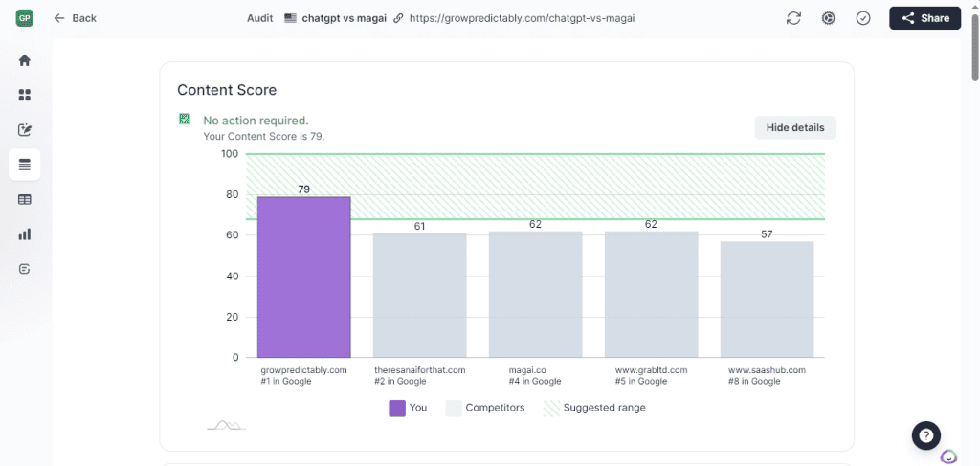Click the 'Audit' label in header
The width and height of the screenshot is (980, 466).
(x=260, y=18)
